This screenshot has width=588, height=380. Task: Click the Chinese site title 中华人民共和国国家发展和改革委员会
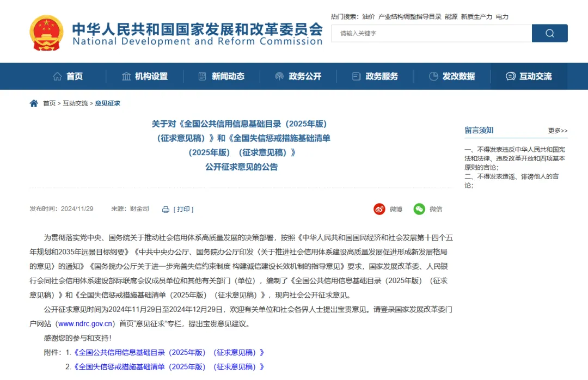[197, 29]
